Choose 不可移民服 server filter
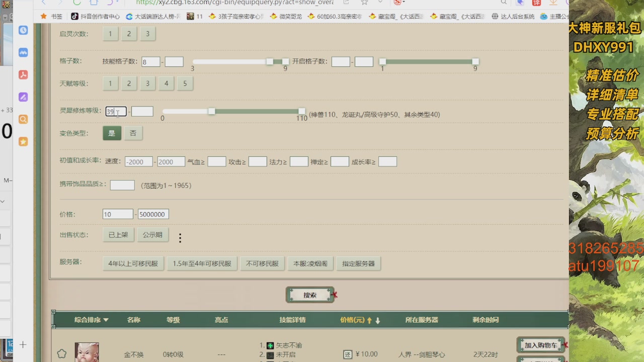 point(262,263)
